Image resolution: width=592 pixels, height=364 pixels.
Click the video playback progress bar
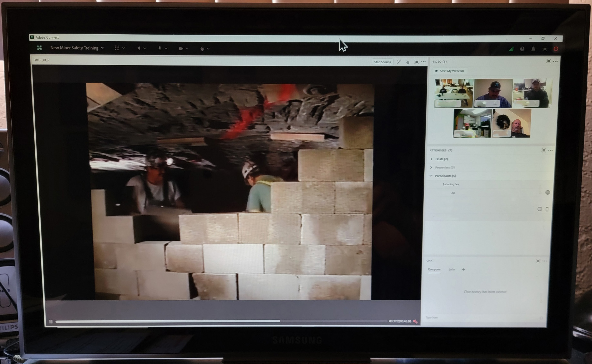pyautogui.click(x=219, y=321)
